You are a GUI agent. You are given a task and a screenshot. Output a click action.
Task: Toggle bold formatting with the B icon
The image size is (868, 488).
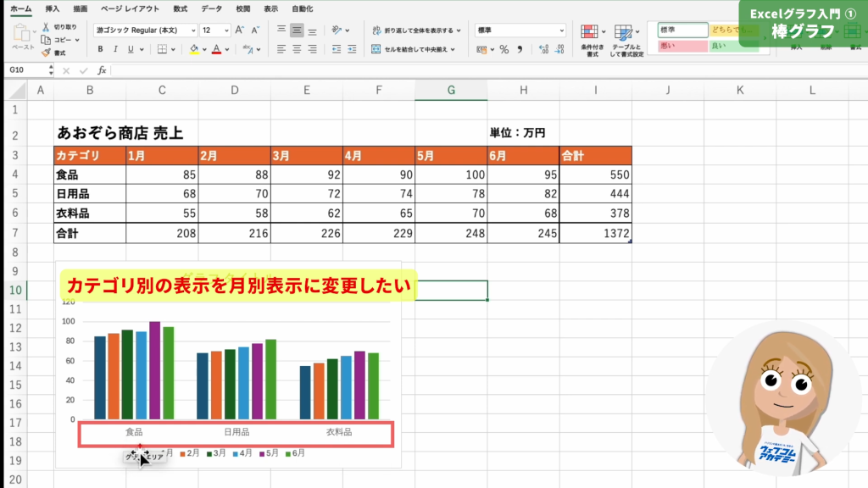tap(100, 48)
